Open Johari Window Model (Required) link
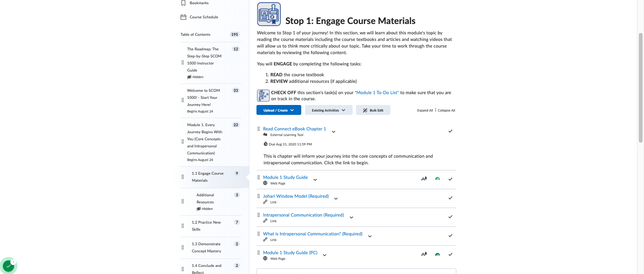Screen dimensions: 644x274 pos(296,196)
